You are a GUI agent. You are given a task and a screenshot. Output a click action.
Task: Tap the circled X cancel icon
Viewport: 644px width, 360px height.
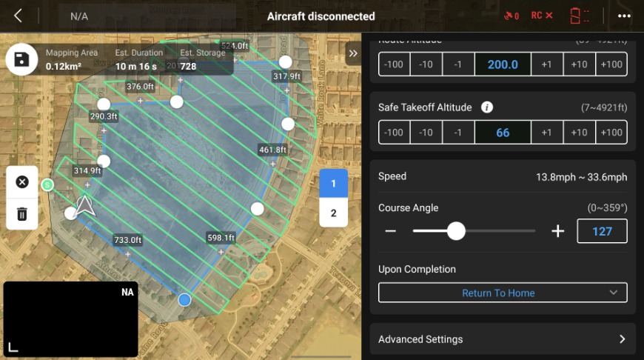[22, 182]
